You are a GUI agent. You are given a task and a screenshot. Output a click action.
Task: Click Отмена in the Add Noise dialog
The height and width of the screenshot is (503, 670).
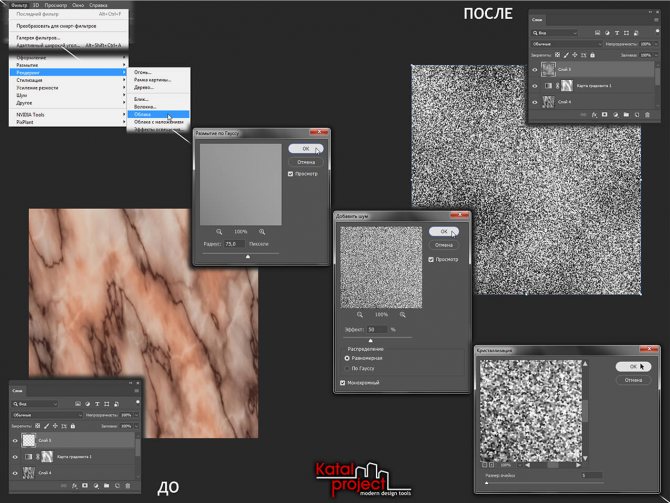(444, 245)
